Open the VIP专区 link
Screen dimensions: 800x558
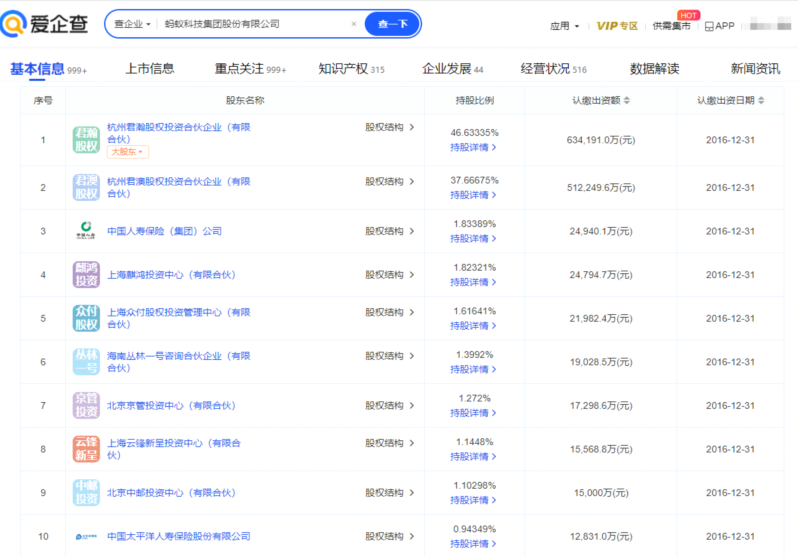click(617, 26)
